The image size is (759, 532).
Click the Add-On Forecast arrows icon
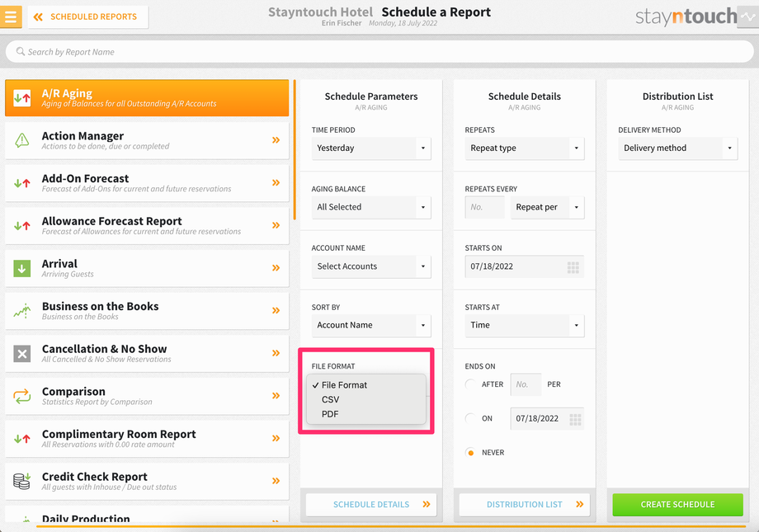tap(21, 183)
